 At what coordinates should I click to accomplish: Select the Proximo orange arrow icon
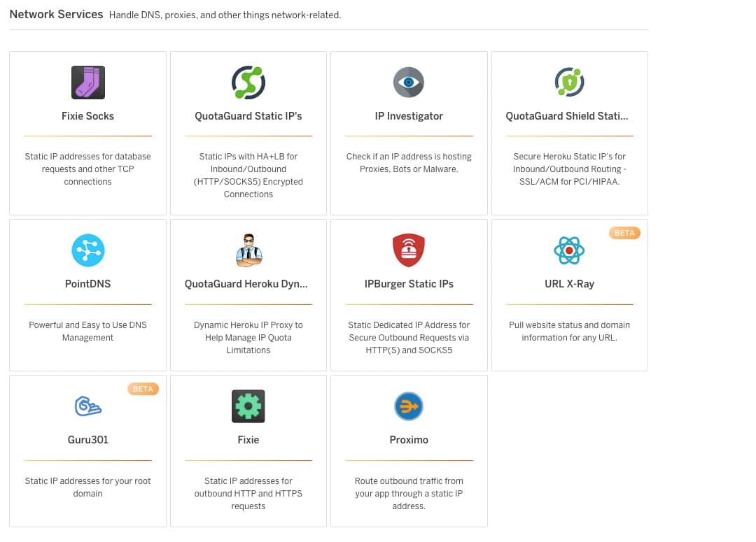[409, 406]
